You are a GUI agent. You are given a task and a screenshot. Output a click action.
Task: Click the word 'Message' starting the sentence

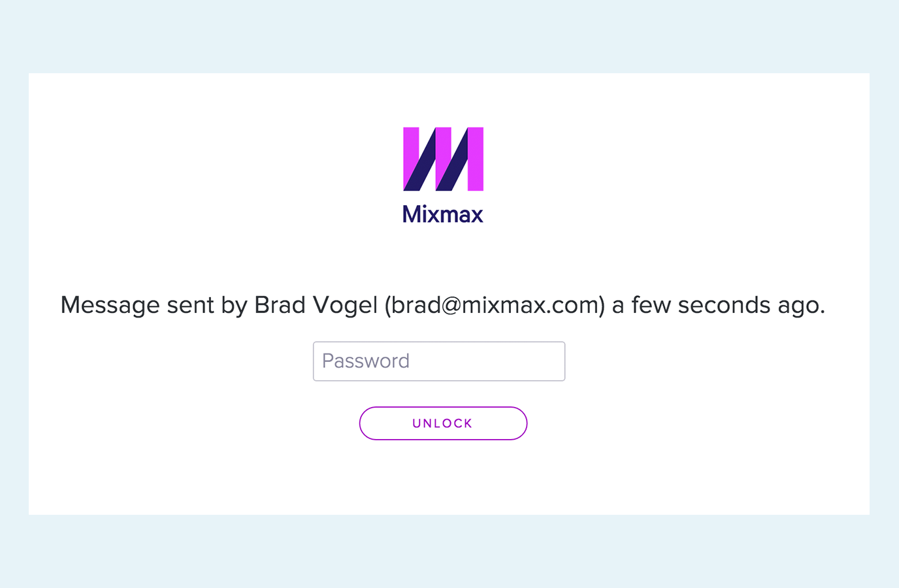coord(110,305)
